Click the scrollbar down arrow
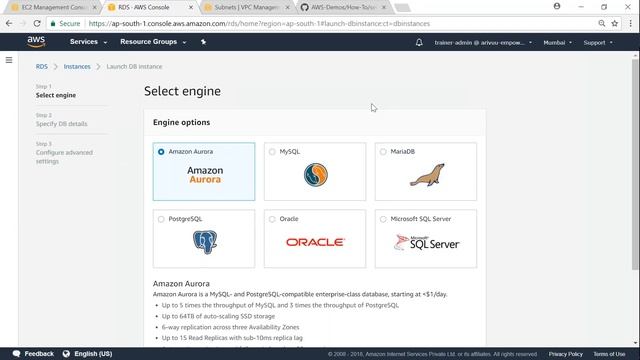The image size is (640, 360). (636, 343)
